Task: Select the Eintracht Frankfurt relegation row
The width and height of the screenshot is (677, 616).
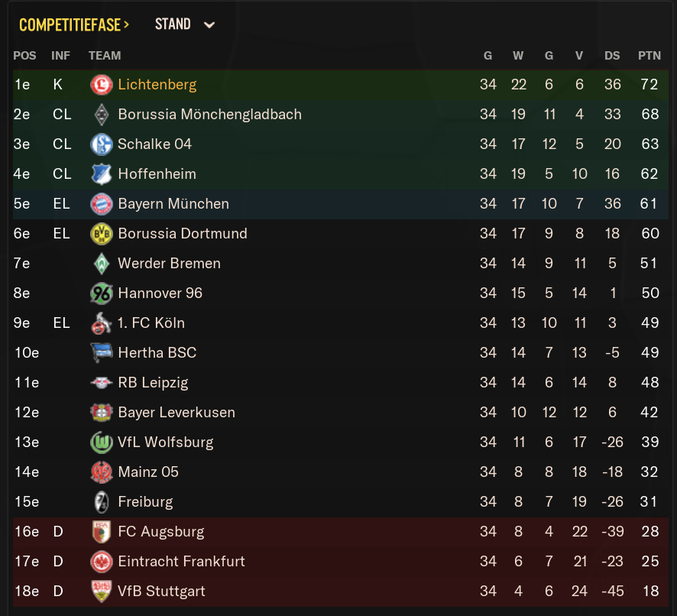Action: click(341, 562)
